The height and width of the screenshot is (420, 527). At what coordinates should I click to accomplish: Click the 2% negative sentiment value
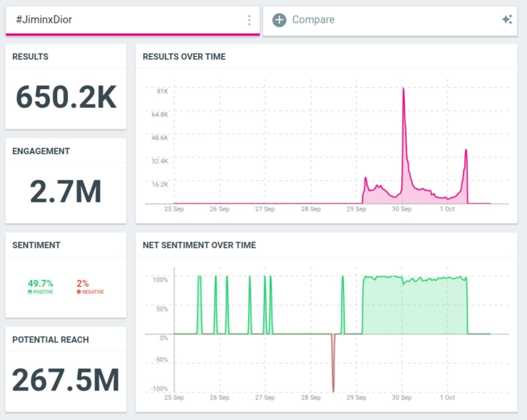[x=82, y=283]
